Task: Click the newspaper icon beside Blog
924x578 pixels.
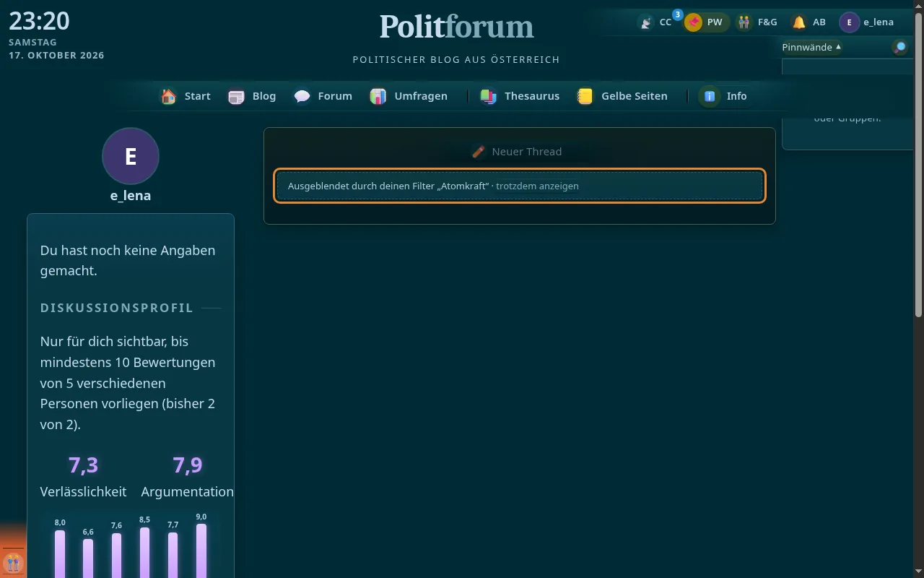Action: tap(237, 96)
